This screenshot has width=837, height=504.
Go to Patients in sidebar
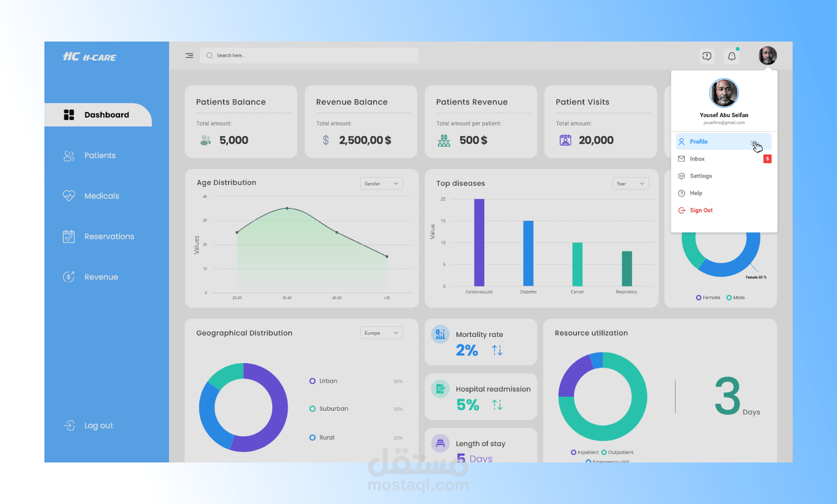click(x=90, y=155)
